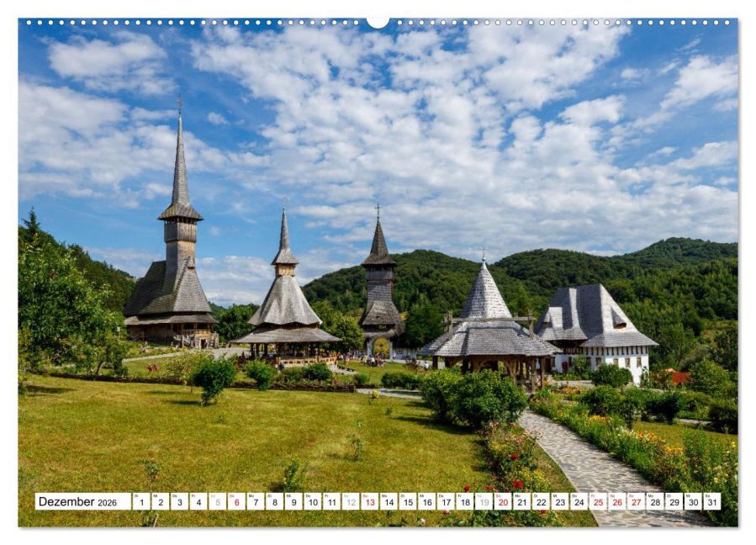Select day 24 in the calendar strip
Screen dimensions: 756x545
[x=579, y=501]
